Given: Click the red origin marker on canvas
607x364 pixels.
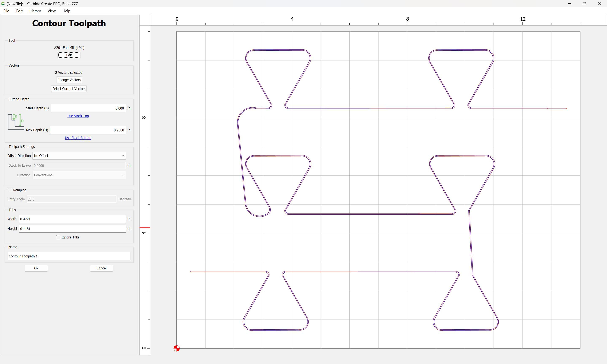Looking at the screenshot, I should [x=176, y=348].
